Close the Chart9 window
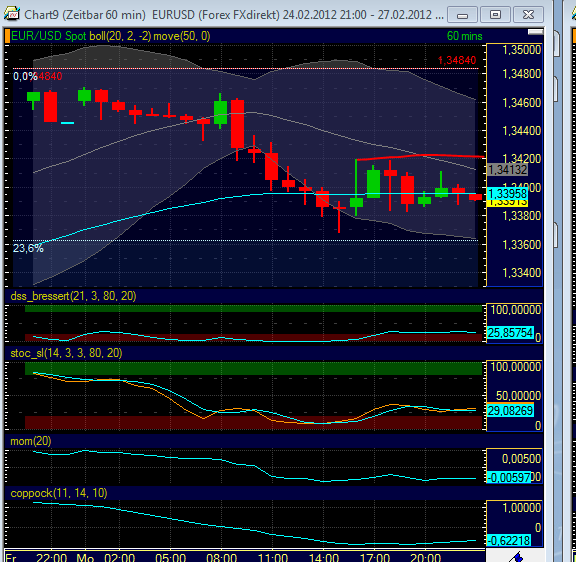 (x=528, y=15)
